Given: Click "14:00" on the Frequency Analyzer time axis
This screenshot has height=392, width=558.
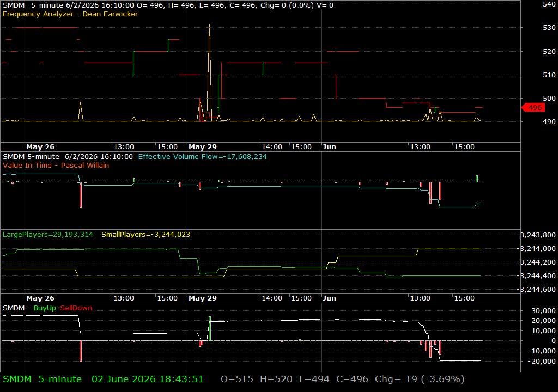Looking at the screenshot, I should click(x=272, y=147).
